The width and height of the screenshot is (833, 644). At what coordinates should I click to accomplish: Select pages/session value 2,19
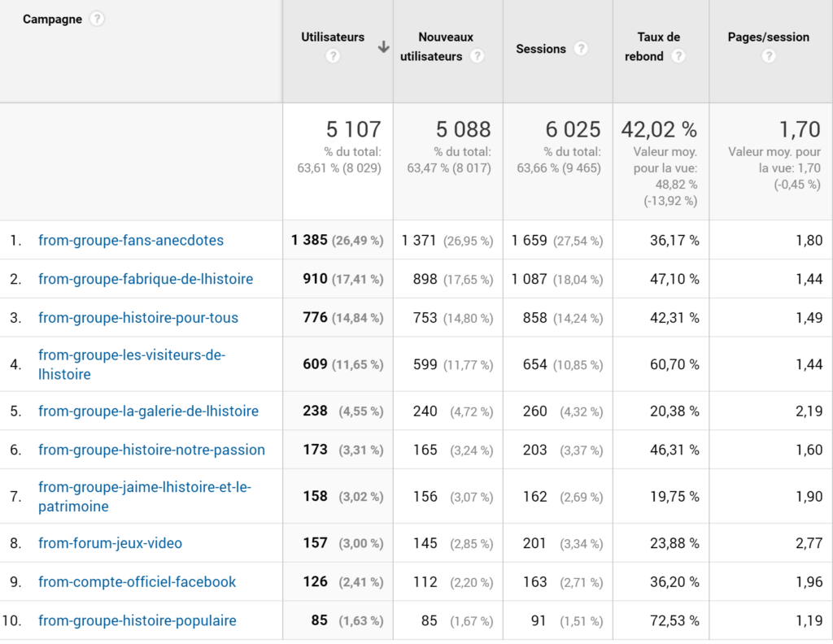tap(809, 412)
